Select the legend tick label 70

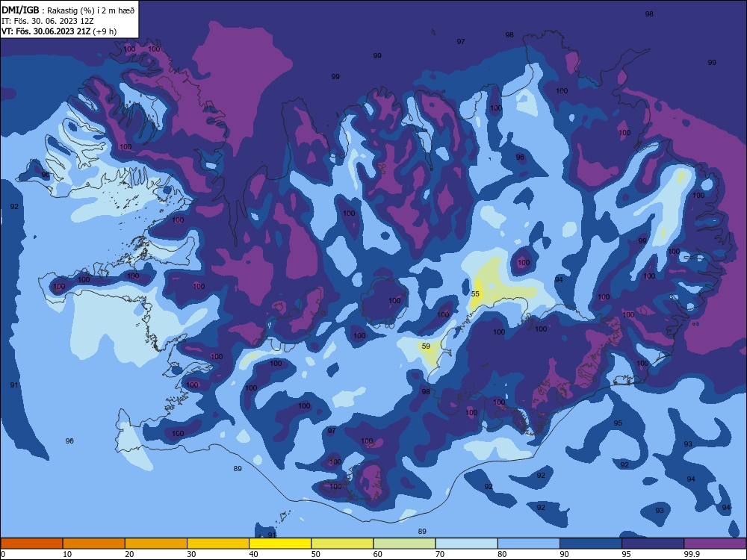(440, 554)
